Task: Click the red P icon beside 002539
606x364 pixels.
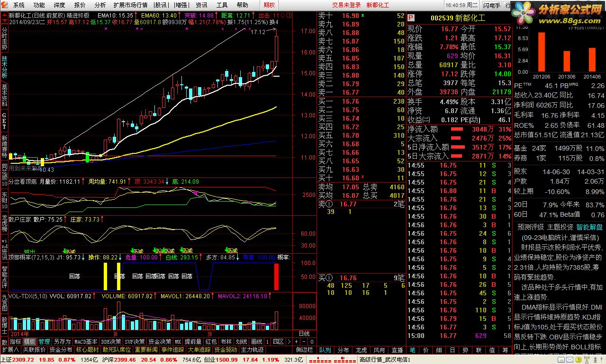Action: pyautogui.click(x=411, y=18)
